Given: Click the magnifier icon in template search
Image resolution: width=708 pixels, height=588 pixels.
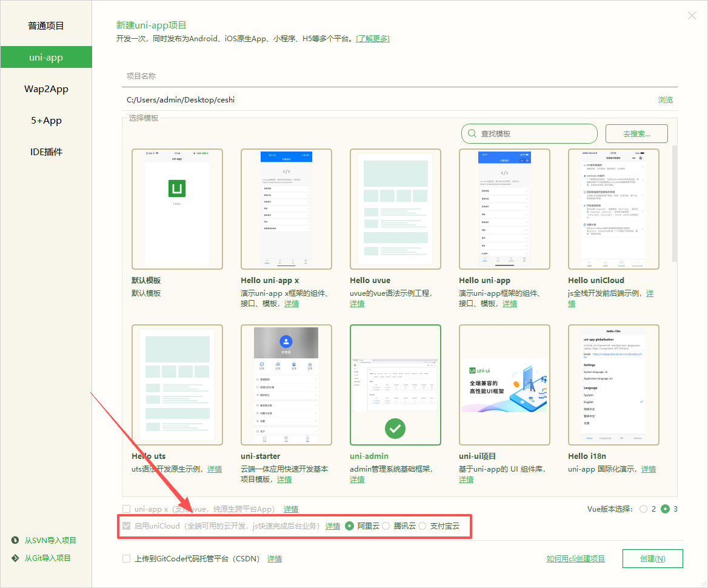Looking at the screenshot, I should pos(472,133).
